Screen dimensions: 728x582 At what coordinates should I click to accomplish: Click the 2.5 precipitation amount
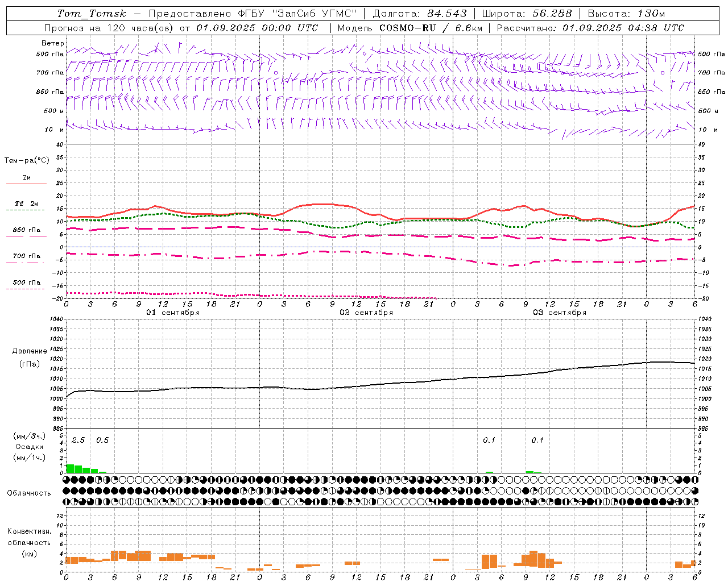point(78,440)
